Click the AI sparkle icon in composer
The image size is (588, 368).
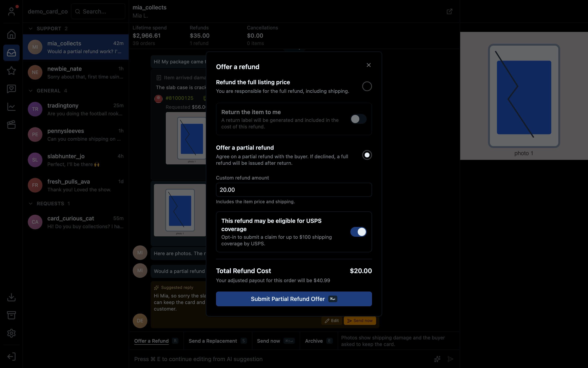tap(437, 359)
